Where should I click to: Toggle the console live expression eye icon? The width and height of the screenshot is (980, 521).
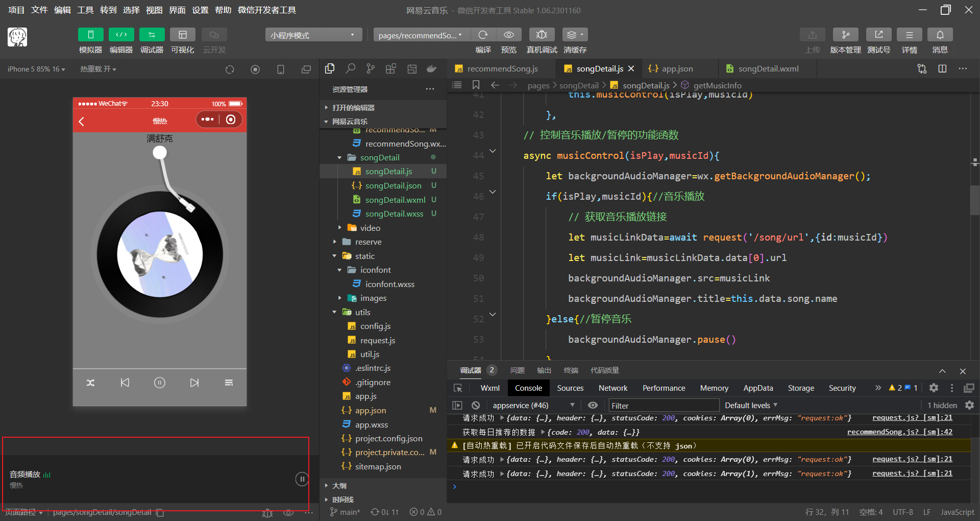(x=593, y=405)
